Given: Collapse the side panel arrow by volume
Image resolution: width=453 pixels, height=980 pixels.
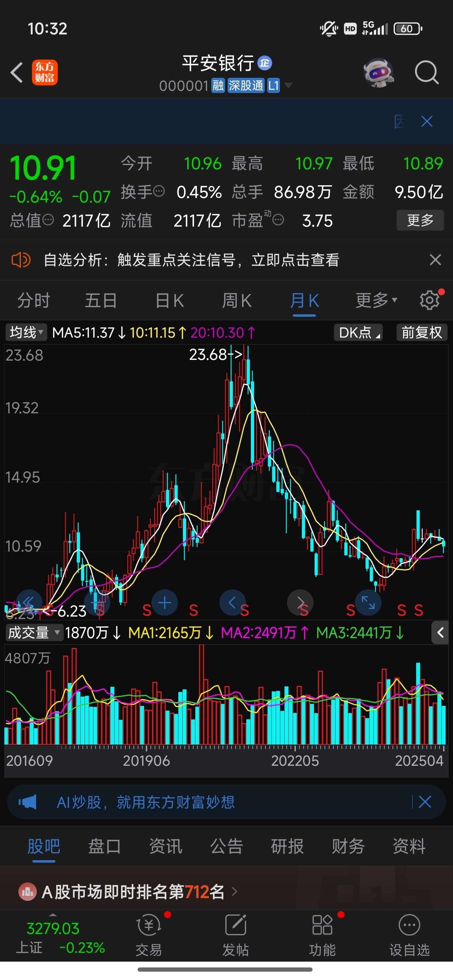Looking at the screenshot, I should 440,633.
